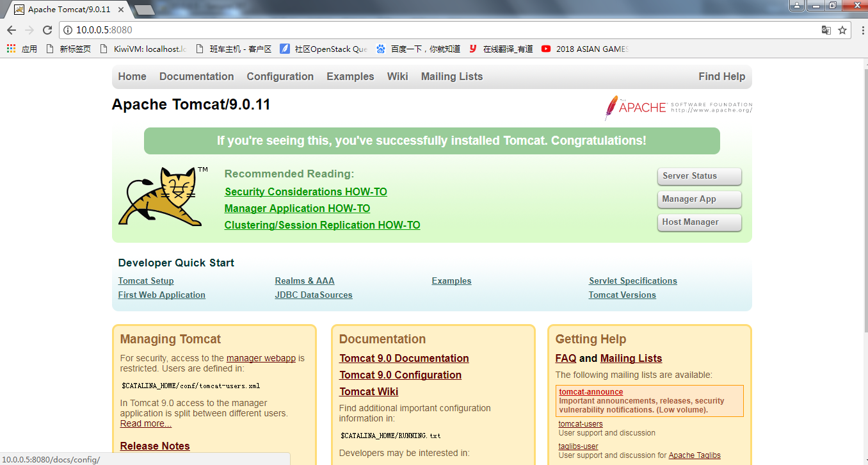Click the browser Forward arrow
The width and height of the screenshot is (868, 465).
pos(29,30)
